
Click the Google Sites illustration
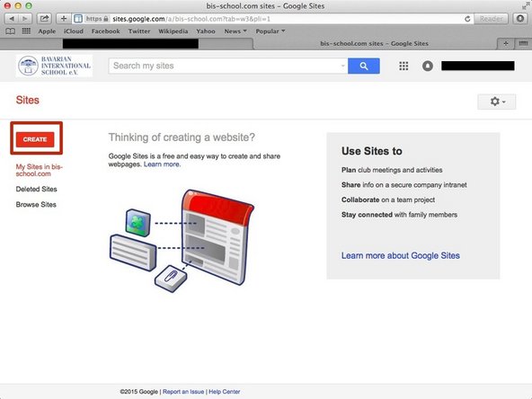pyautogui.click(x=182, y=241)
